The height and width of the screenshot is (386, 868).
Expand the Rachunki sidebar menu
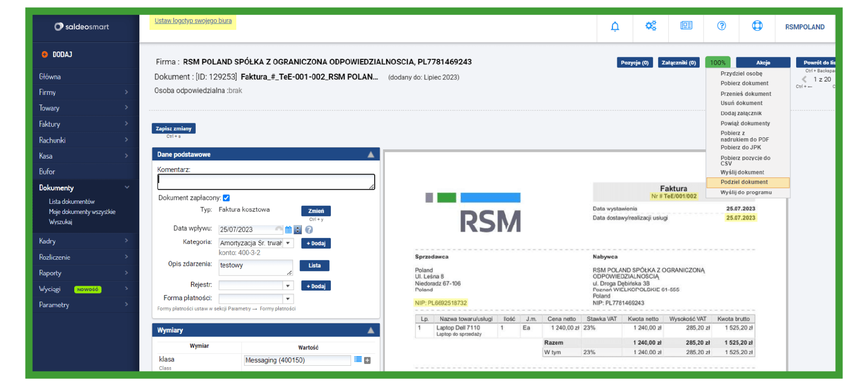tap(85, 140)
